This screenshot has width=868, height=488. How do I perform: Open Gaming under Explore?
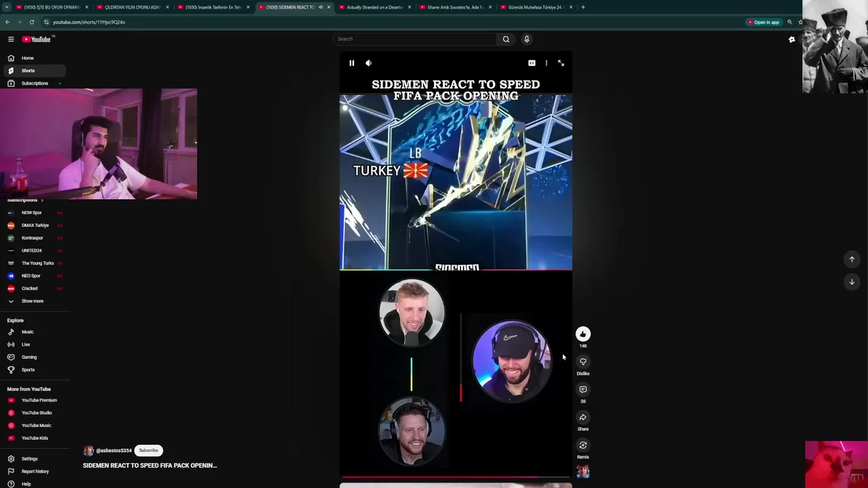click(x=34, y=357)
